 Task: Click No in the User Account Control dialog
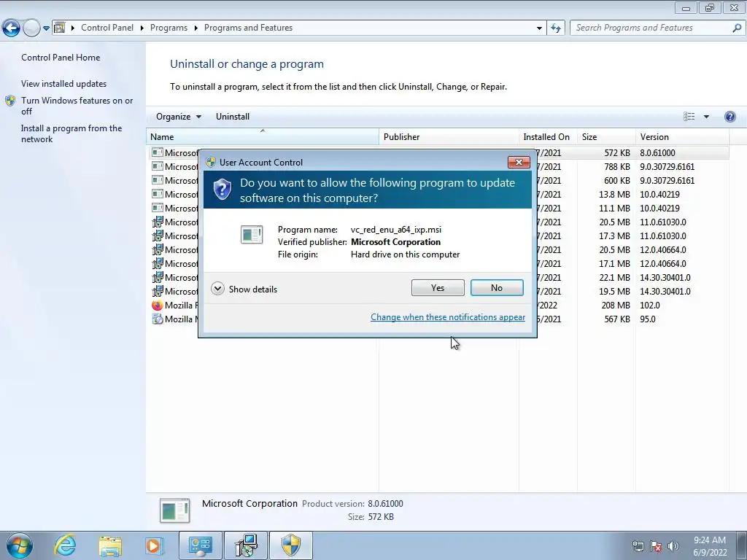pyautogui.click(x=496, y=287)
